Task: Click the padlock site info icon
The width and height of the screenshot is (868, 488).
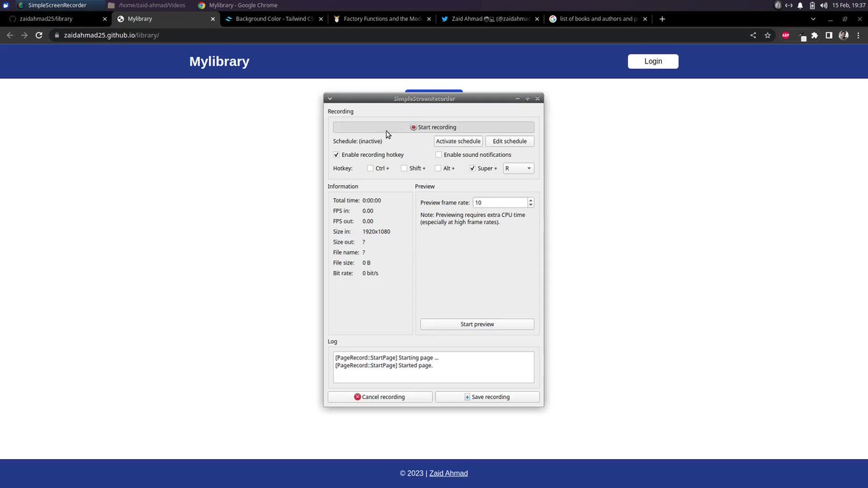Action: tap(56, 35)
